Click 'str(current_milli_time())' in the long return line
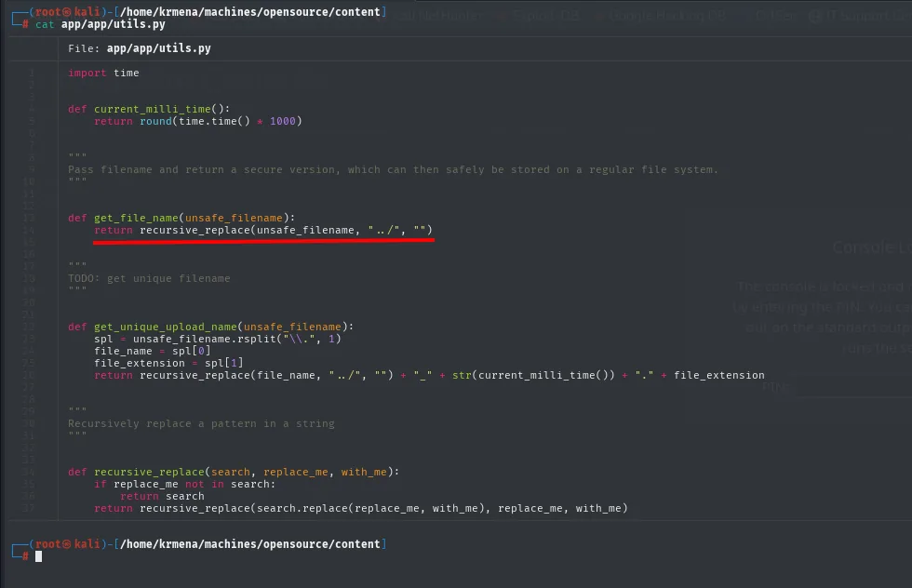912x588 pixels. (533, 375)
